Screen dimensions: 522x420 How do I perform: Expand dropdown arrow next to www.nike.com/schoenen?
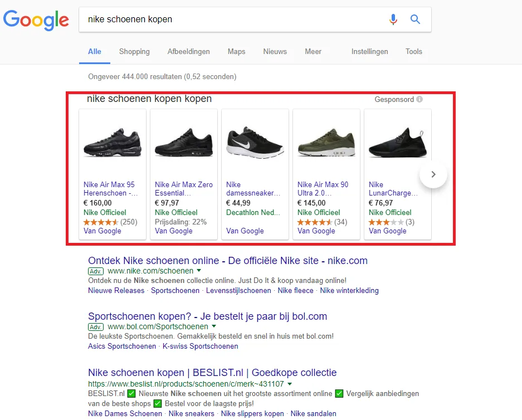click(x=199, y=270)
